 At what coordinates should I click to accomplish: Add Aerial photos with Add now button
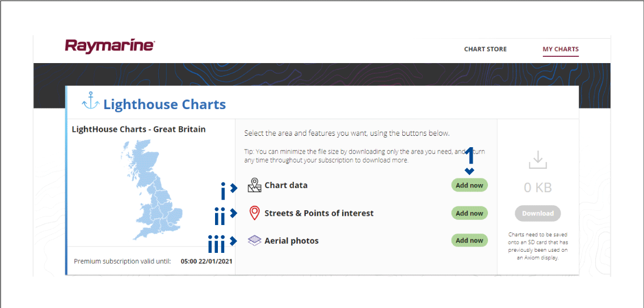pos(469,240)
